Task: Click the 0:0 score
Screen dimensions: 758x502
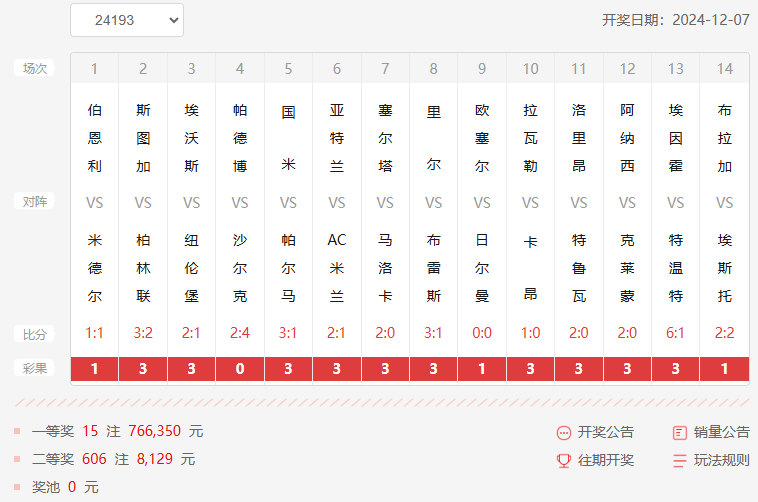Action: (482, 333)
